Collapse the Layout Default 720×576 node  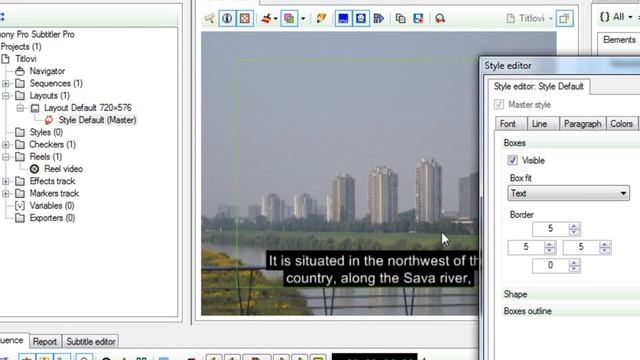(x=20, y=108)
